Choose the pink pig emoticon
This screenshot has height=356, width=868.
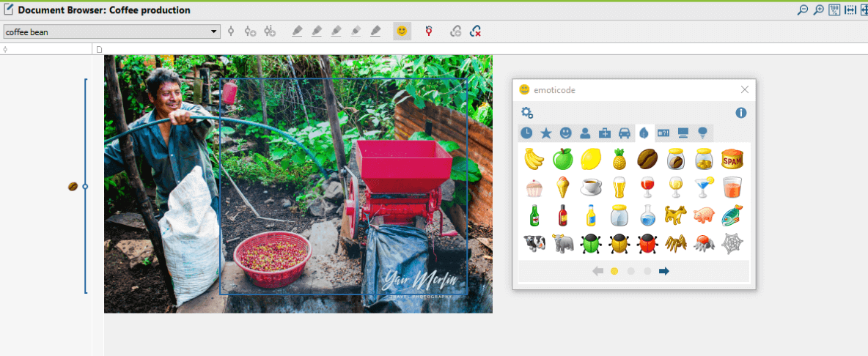pyautogui.click(x=704, y=215)
